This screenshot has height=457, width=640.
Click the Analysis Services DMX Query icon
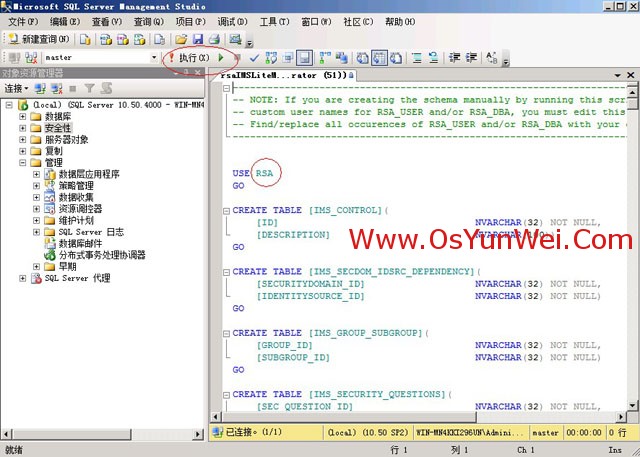123,39
